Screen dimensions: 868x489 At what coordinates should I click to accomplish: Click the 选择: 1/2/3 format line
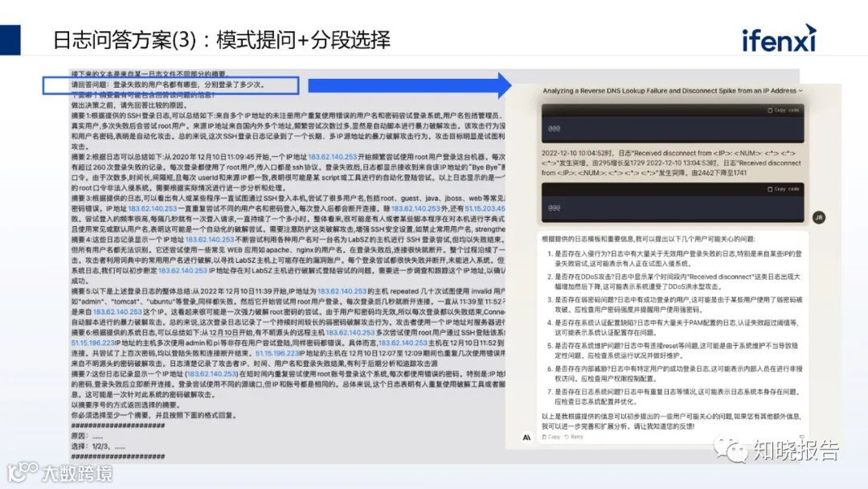pos(98,446)
